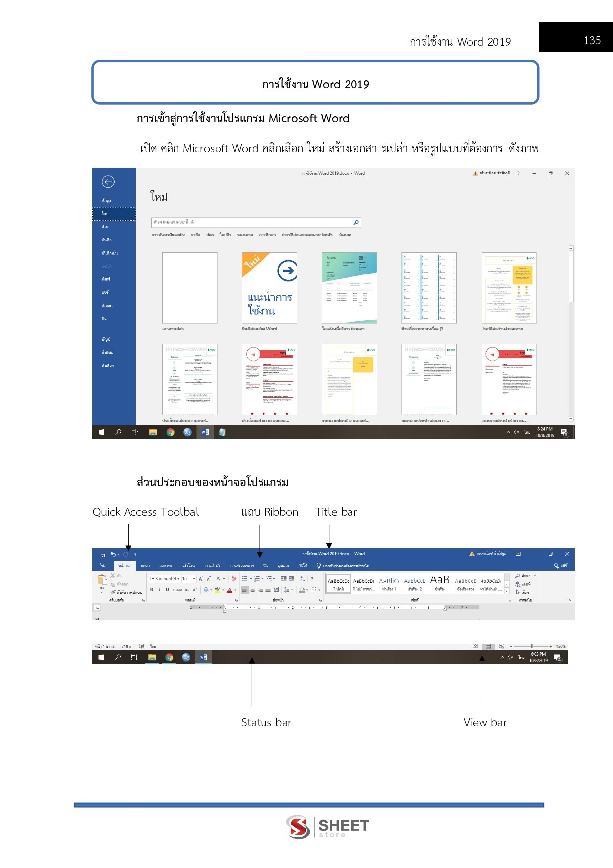The height and width of the screenshot is (868, 613).
Task: Click the red font color swatch (A)
Action: coord(229,590)
